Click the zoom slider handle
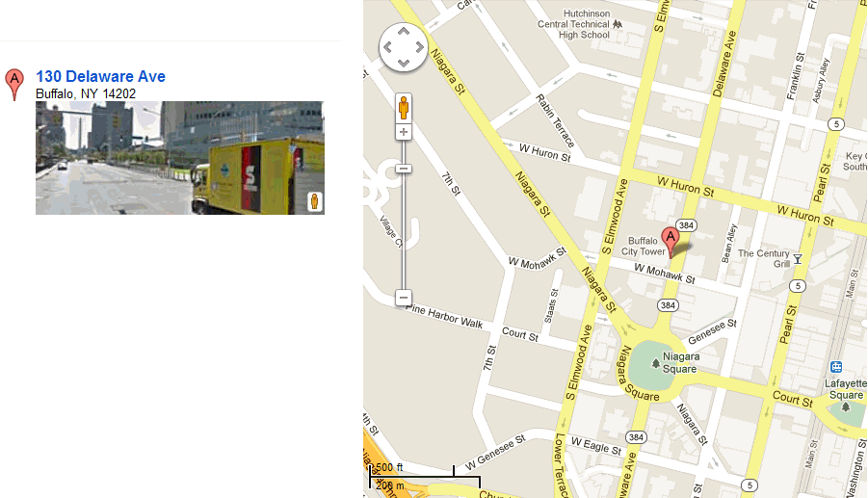The height and width of the screenshot is (498, 868). tap(404, 169)
